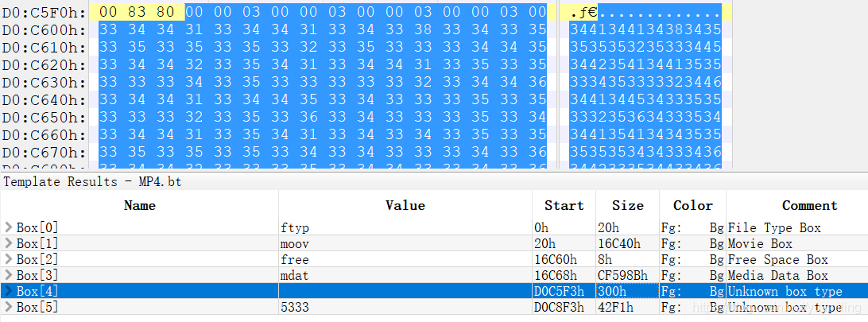Viewport: 868px width, 322px height.
Task: Select the Box[5] tree item
Action: [x=37, y=307]
